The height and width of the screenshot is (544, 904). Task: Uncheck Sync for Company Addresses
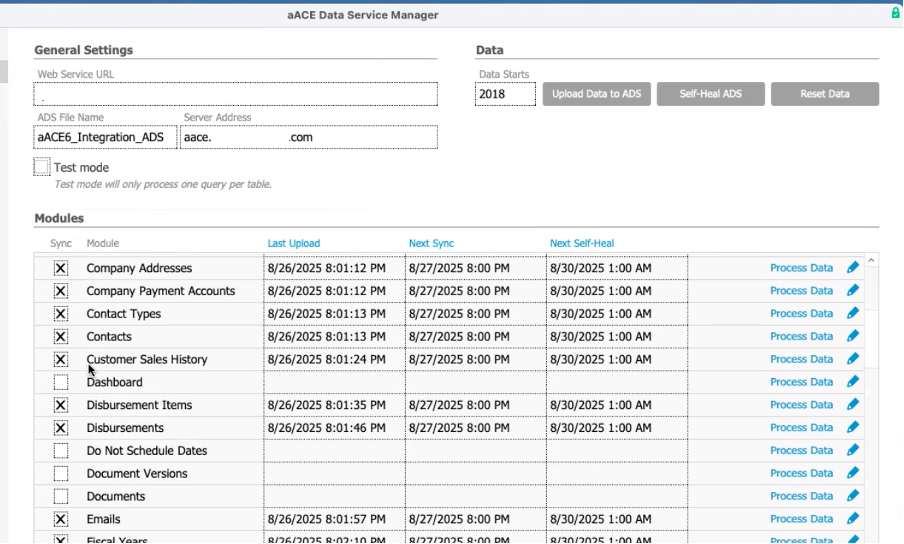pos(61,268)
